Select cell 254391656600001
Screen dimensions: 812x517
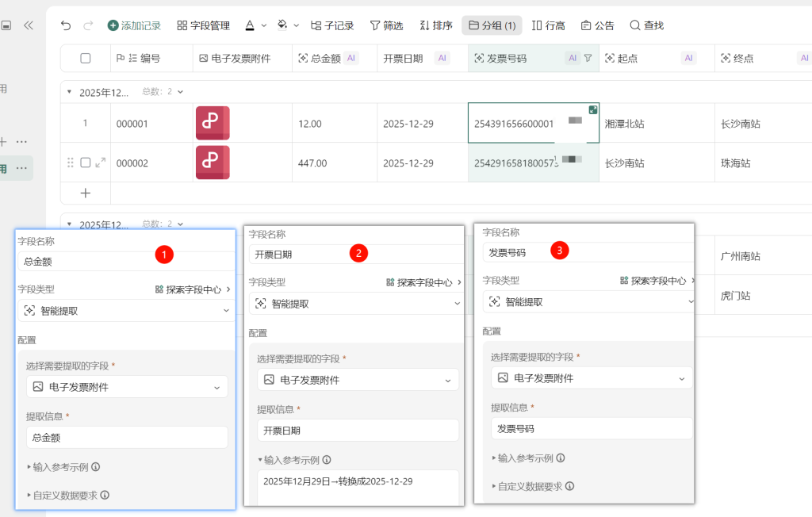(x=534, y=123)
